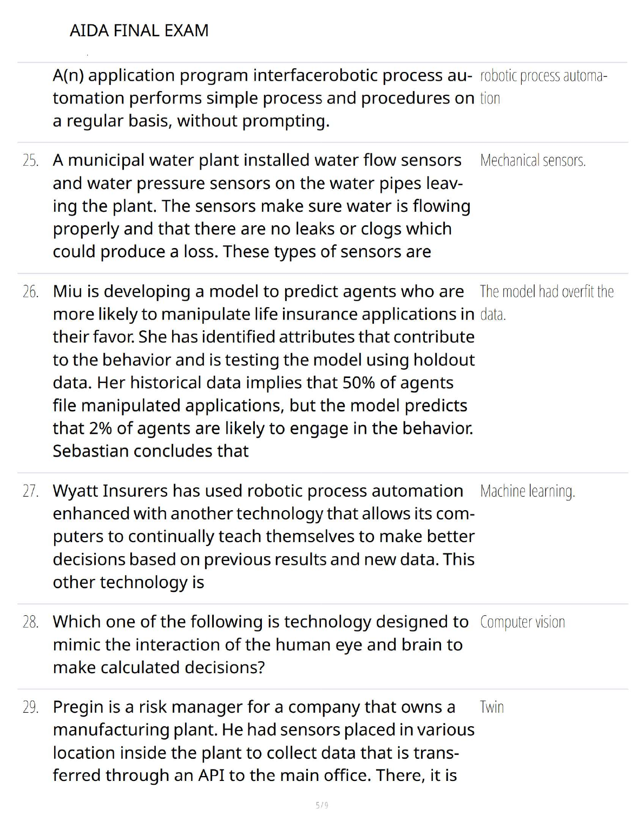Click question number 28
The width and height of the screenshot is (644, 834).
point(31,622)
